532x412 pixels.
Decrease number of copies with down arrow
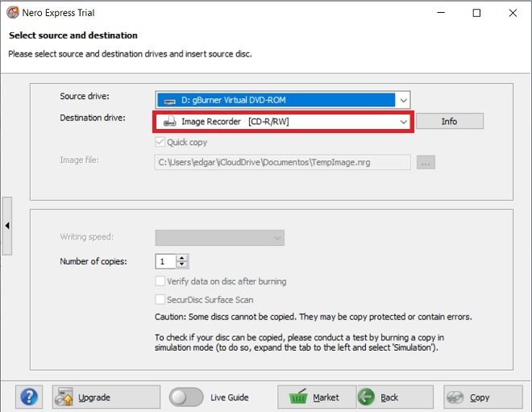(182, 264)
